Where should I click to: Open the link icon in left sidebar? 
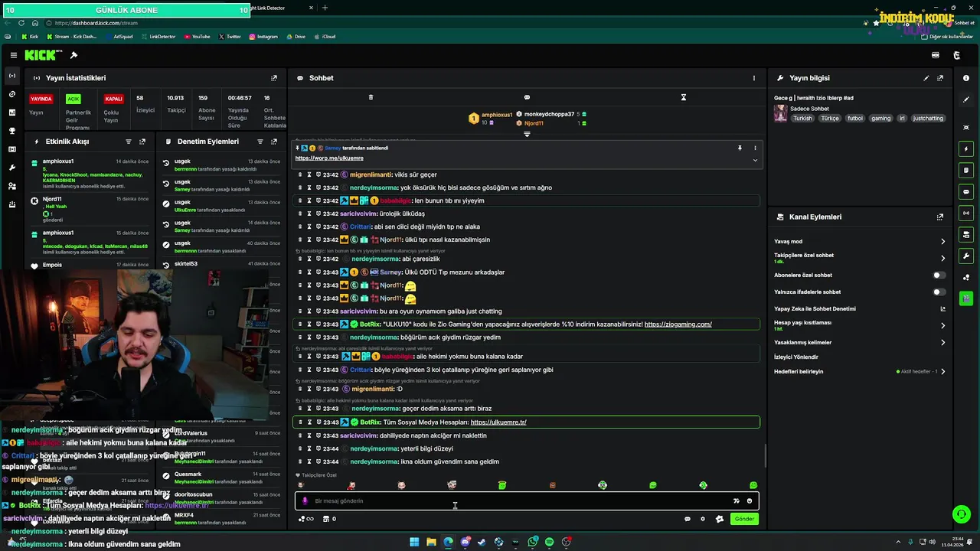click(x=12, y=94)
